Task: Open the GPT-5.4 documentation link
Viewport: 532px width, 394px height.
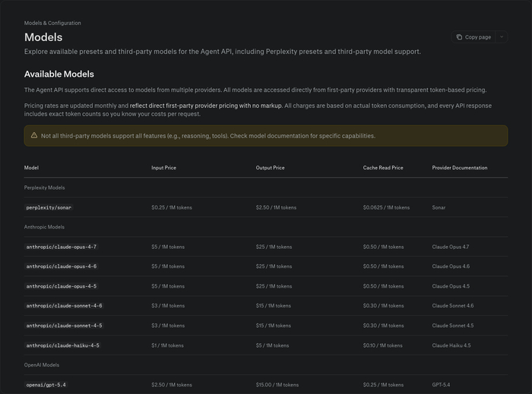Action: point(441,385)
